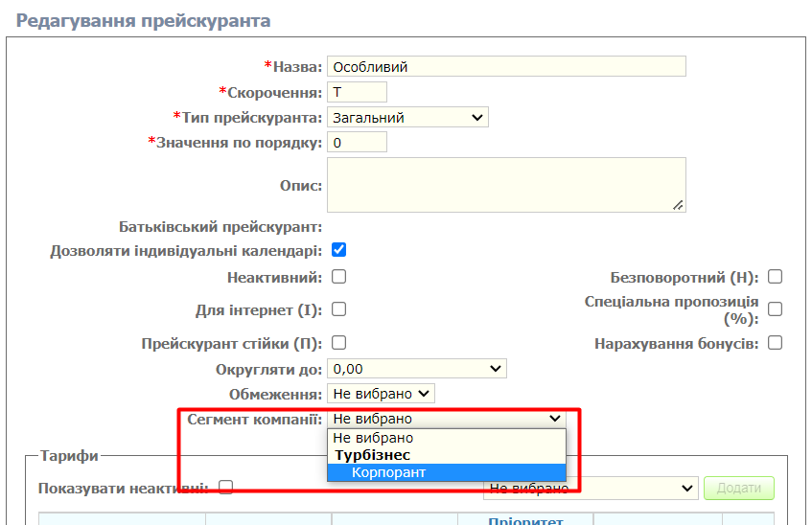
Task: Uncheck Дозволяти індивідуальні календарі checkbox
Action: [338, 251]
